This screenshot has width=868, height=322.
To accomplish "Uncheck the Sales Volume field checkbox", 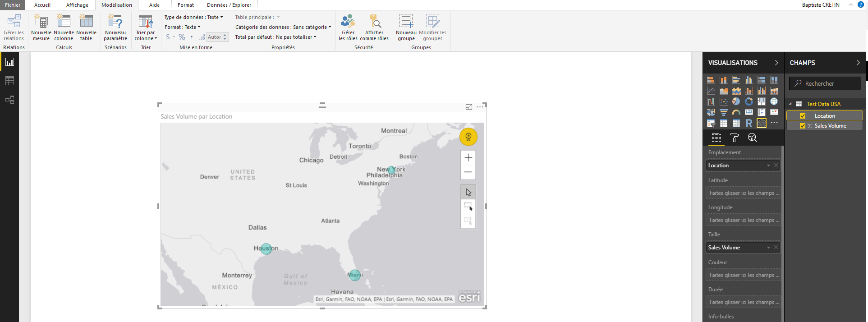I will point(803,126).
